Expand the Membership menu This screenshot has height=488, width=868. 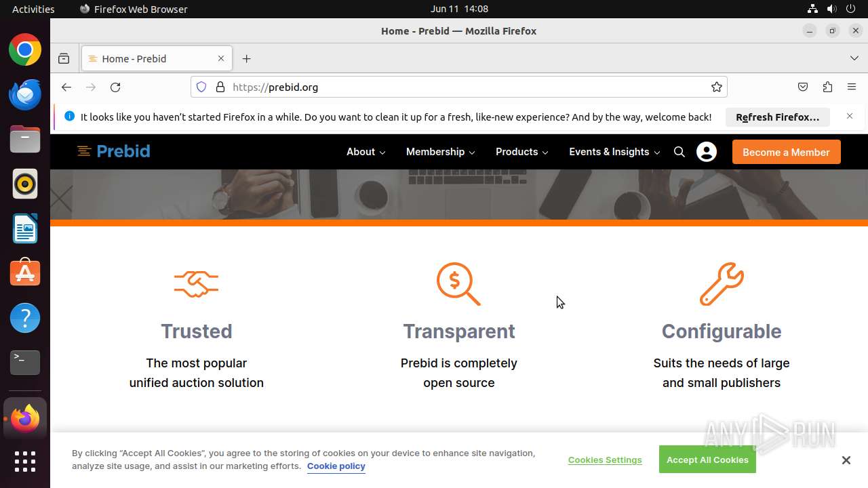click(441, 152)
